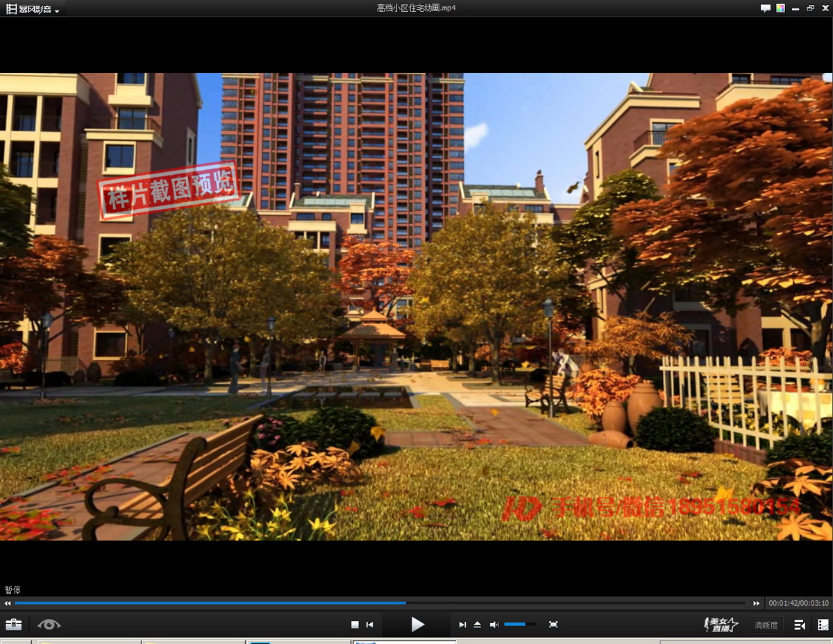
Task: Toggle the eye mode icon
Action: pyautogui.click(x=49, y=625)
